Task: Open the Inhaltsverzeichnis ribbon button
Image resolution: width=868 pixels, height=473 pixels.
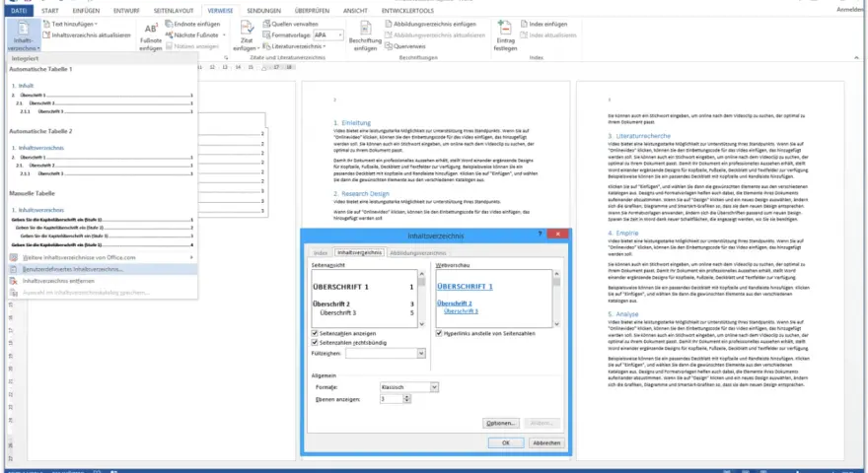Action: point(24,35)
